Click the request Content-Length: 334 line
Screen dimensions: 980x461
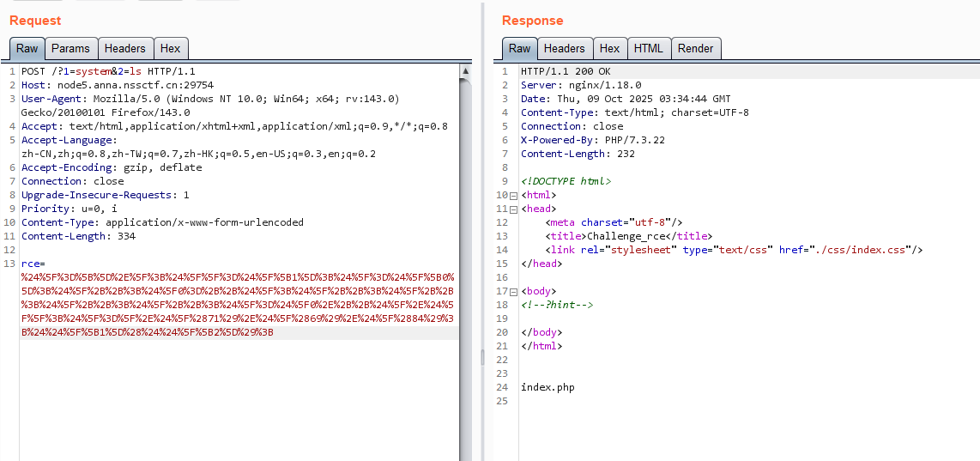pyautogui.click(x=78, y=236)
